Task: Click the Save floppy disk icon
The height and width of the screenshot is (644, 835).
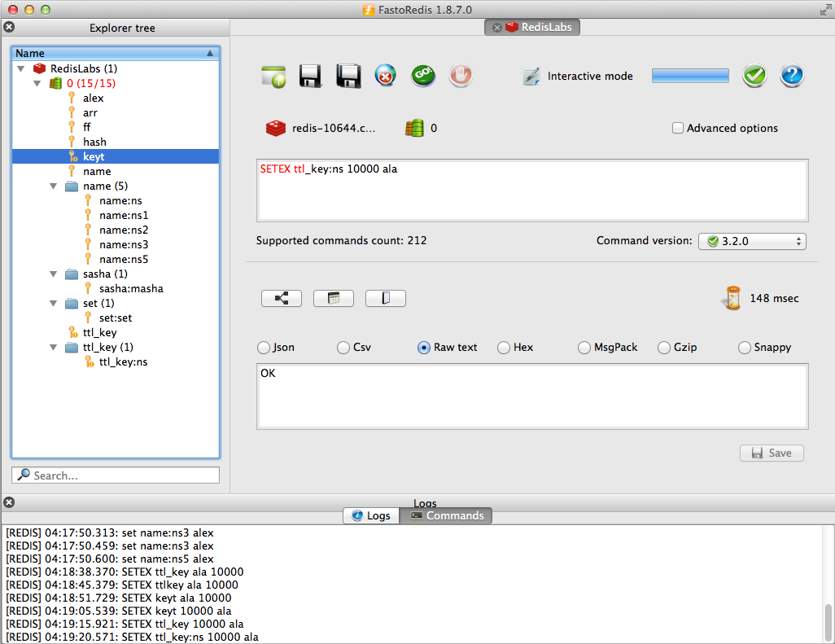Action: pyautogui.click(x=310, y=77)
